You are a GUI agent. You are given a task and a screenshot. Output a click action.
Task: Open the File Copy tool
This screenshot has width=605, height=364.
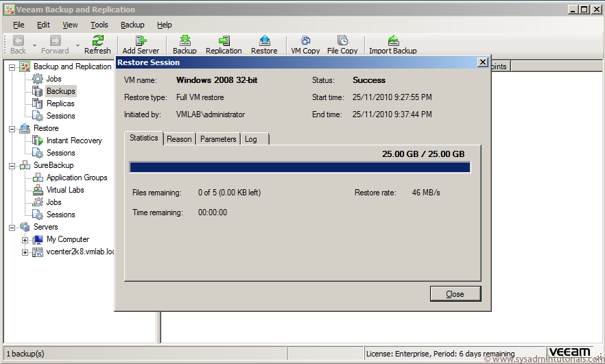(x=342, y=40)
